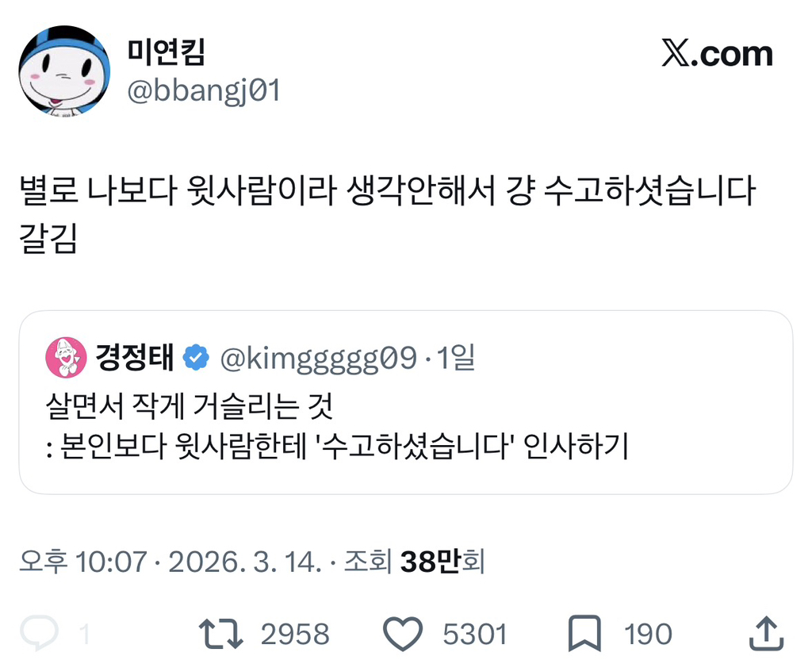This screenshot has width=812, height=660.
Task: Click the quoted tweet's 1일 timestamp
Action: [455, 359]
